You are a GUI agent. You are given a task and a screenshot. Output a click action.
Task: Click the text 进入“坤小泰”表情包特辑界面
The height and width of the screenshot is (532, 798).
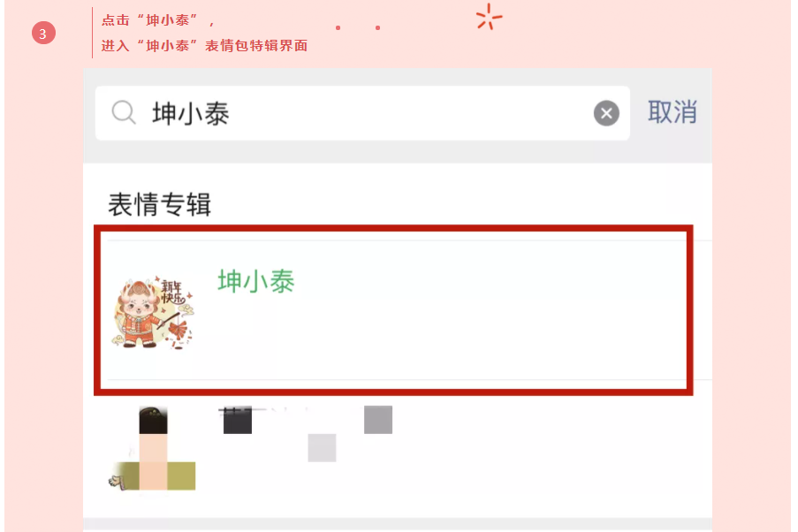204,46
